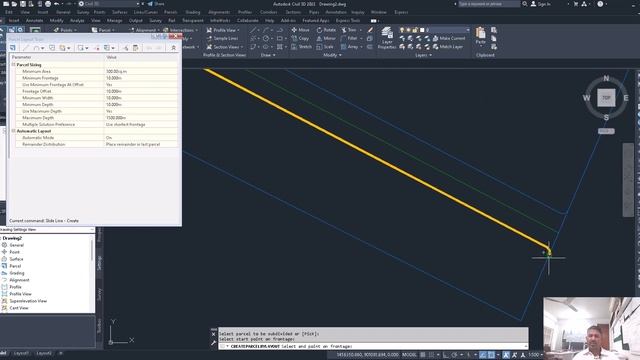
Task: Open the Analyze ribbon tab
Action: click(x=77, y=20)
